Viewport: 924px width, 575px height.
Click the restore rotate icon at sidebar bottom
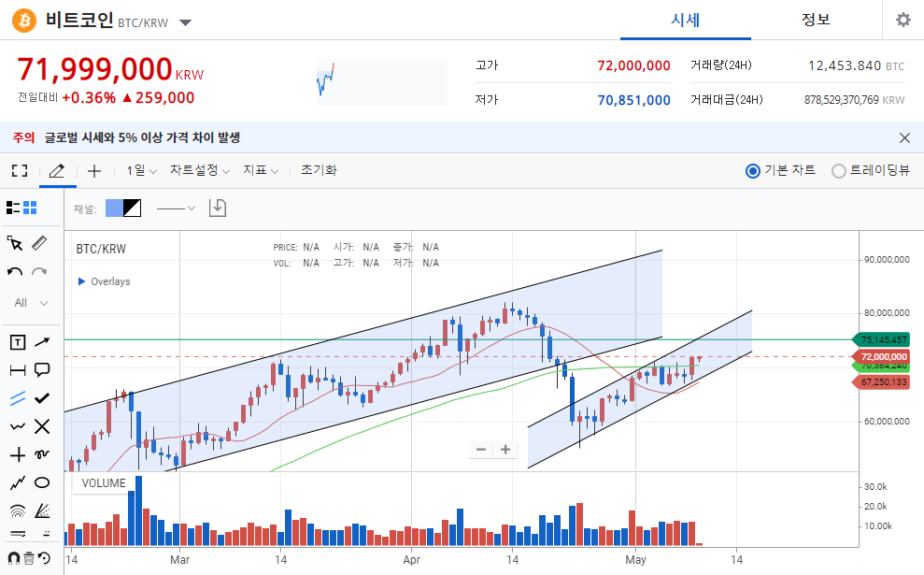(x=44, y=558)
